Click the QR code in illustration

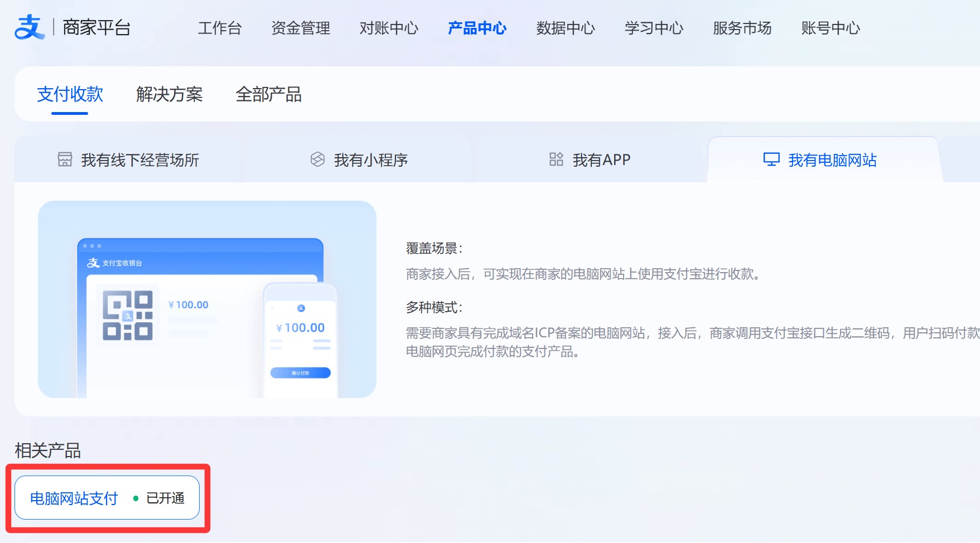(128, 316)
